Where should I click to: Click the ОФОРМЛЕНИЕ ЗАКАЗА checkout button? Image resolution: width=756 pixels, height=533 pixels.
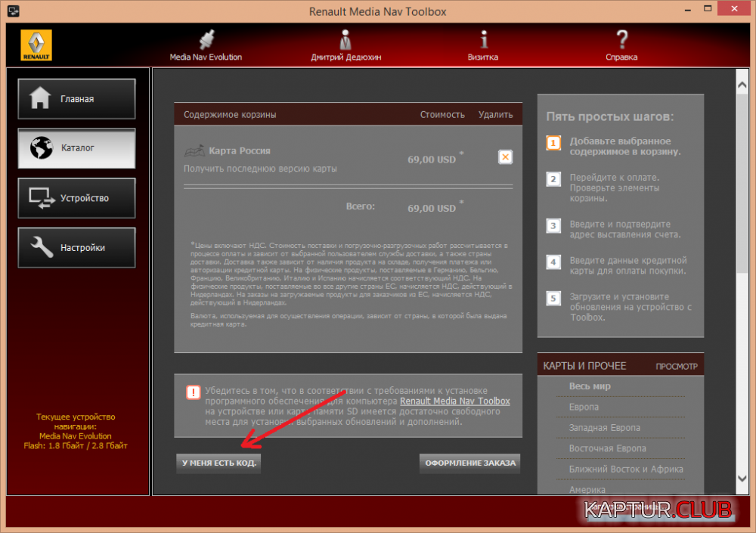tap(470, 463)
